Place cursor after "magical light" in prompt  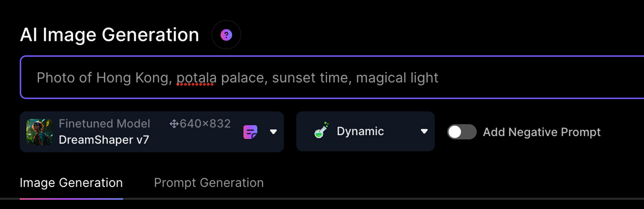pyautogui.click(x=440, y=78)
